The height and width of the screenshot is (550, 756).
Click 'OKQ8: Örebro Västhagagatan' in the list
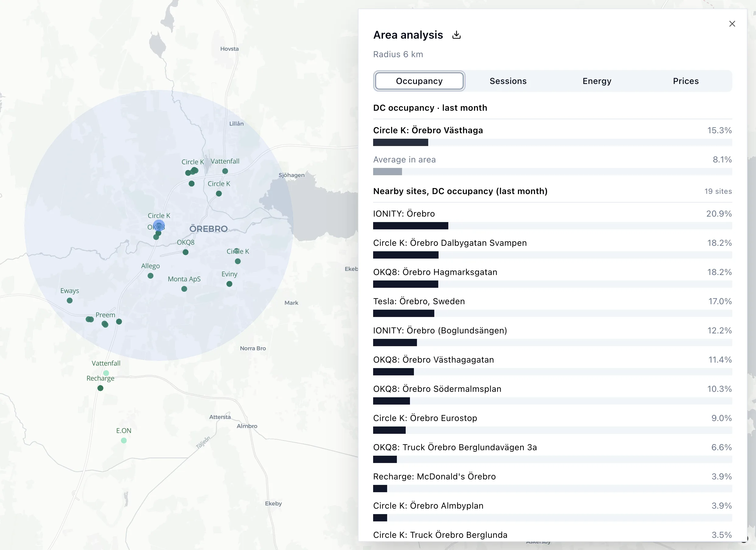coord(434,360)
